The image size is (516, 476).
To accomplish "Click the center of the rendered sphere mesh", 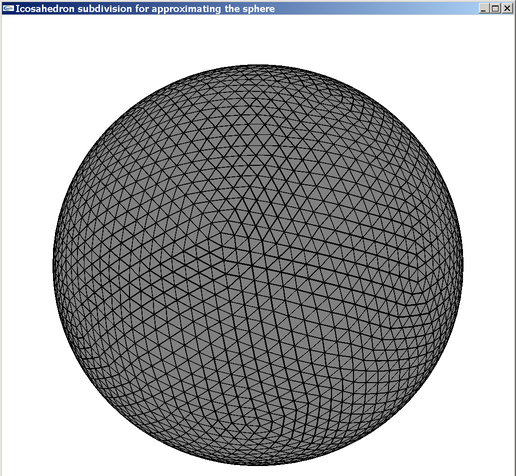I will (258, 265).
